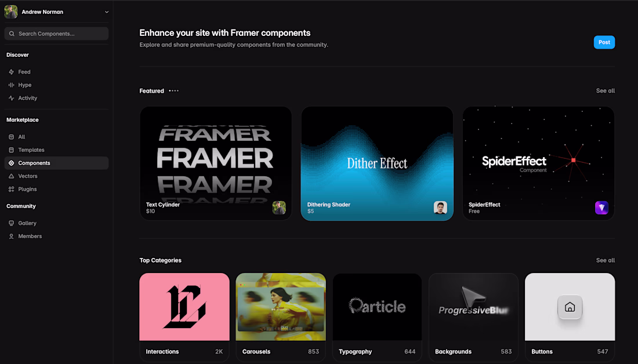Click the Top Categories heading
This screenshot has width=638, height=364.
tap(160, 260)
